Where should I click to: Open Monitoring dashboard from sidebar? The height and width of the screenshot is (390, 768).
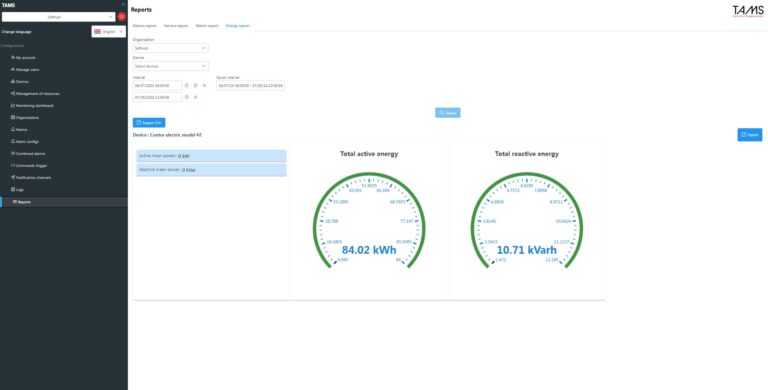coord(35,105)
